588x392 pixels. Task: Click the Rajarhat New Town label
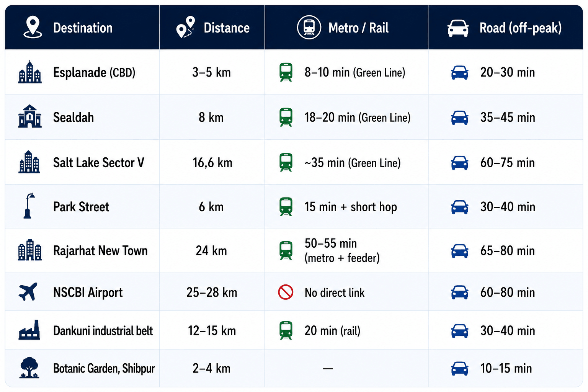coord(100,251)
